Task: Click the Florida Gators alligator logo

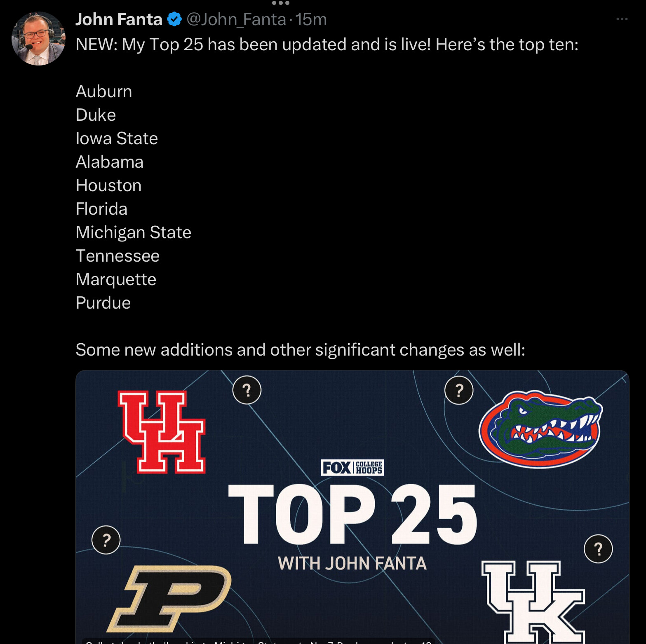Action: pos(540,429)
